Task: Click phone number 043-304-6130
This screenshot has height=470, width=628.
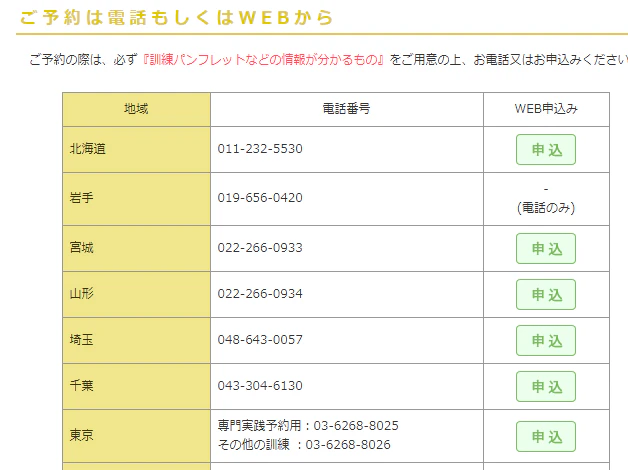Action: 260,386
